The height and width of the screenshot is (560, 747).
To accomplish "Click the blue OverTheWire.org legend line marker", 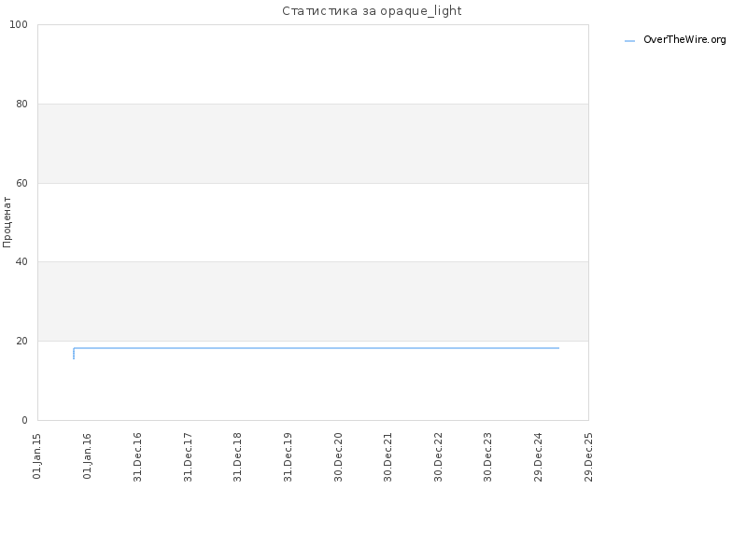I will tap(629, 41).
